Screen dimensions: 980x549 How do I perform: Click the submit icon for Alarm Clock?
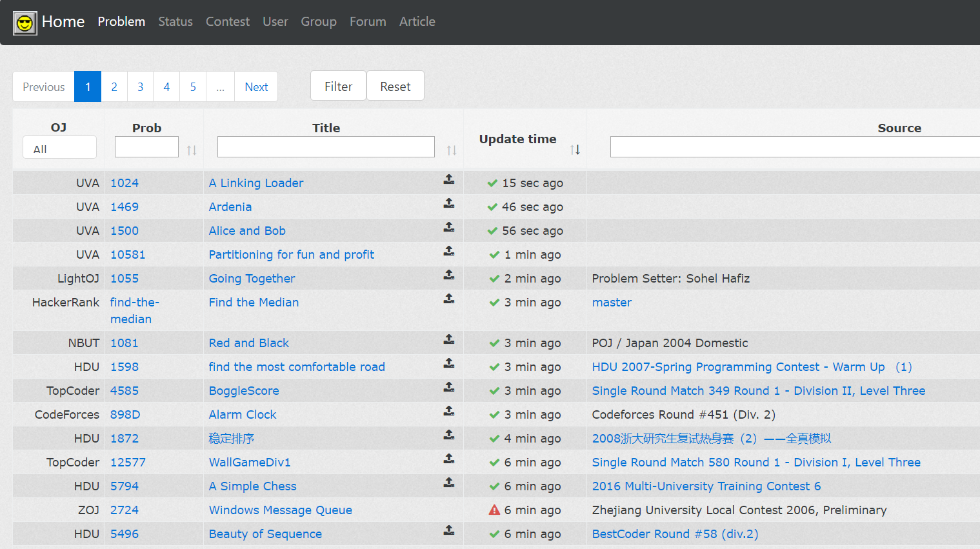449,411
